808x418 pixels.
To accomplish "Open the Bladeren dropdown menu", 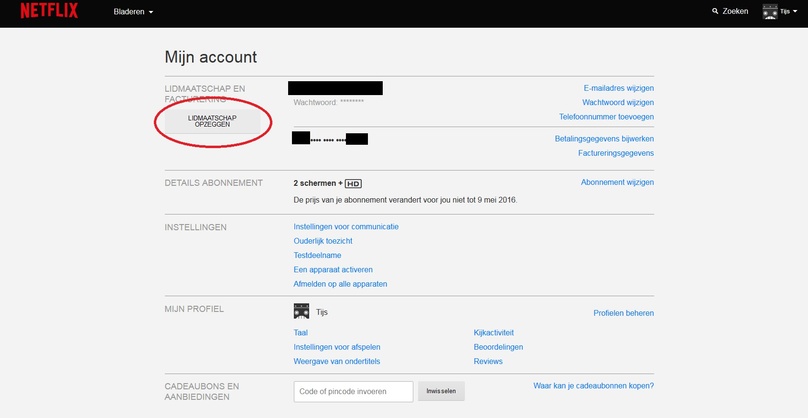I will pyautogui.click(x=133, y=12).
